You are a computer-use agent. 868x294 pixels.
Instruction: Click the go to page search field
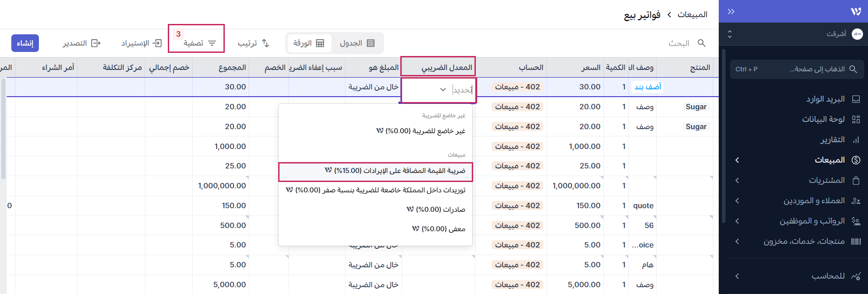coord(797,69)
